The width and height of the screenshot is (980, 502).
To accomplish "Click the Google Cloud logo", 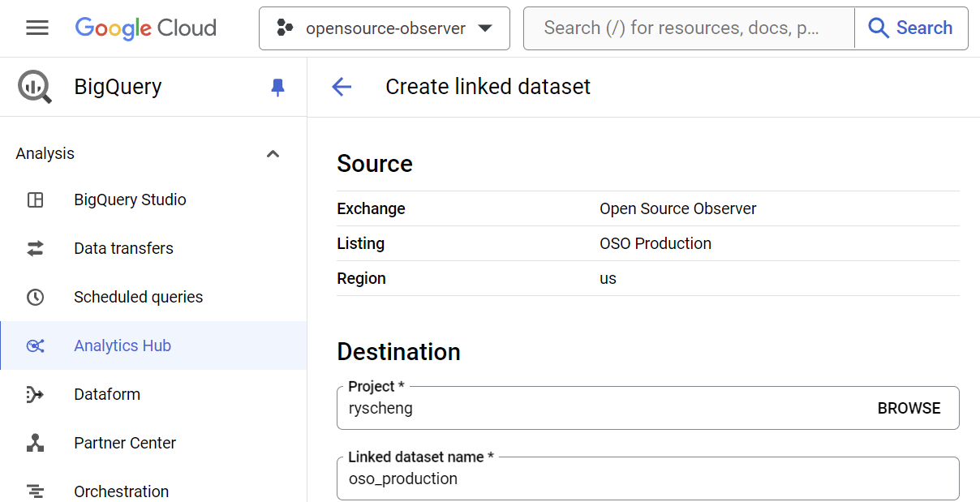I will point(146,28).
